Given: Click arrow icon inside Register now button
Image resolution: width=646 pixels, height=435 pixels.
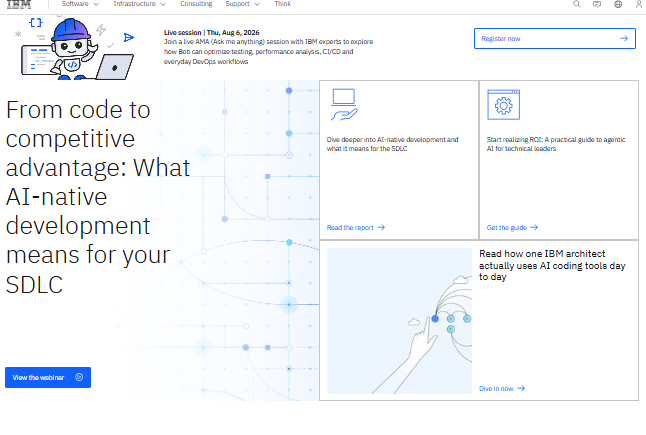Looking at the screenshot, I should coord(624,38).
